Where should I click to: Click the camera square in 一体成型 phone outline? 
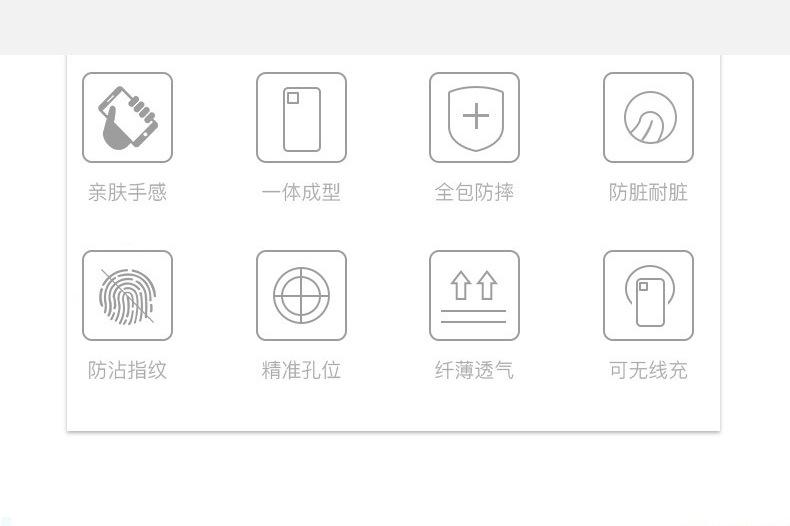(x=293, y=98)
